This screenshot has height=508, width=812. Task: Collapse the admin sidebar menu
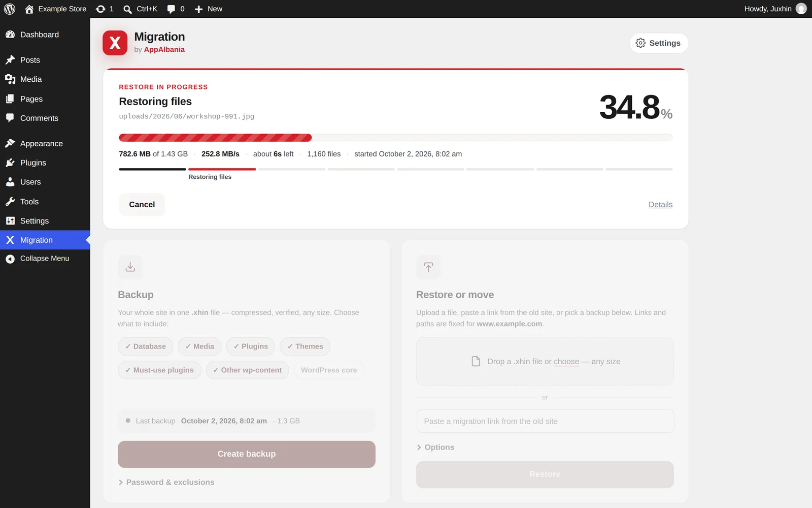pos(45,259)
